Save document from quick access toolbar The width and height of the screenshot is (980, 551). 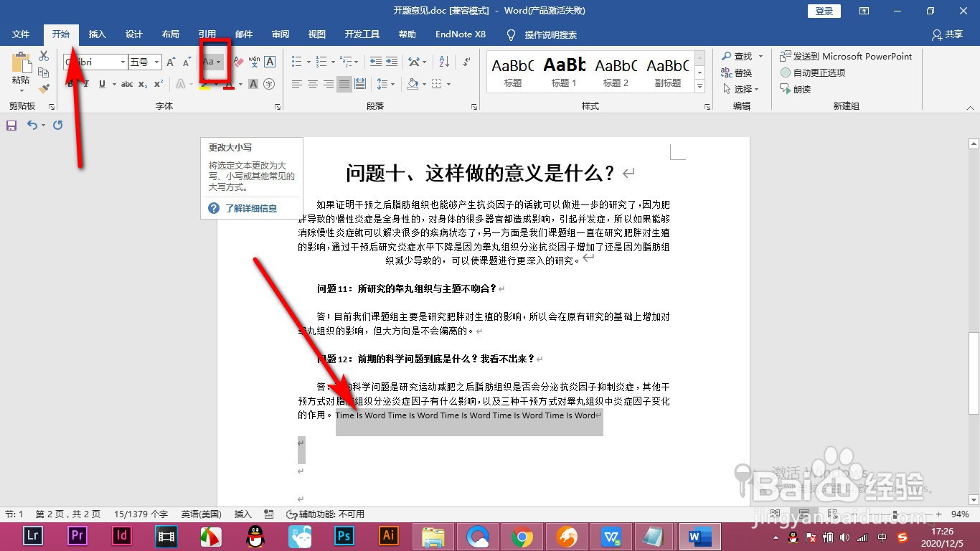pyautogui.click(x=11, y=125)
